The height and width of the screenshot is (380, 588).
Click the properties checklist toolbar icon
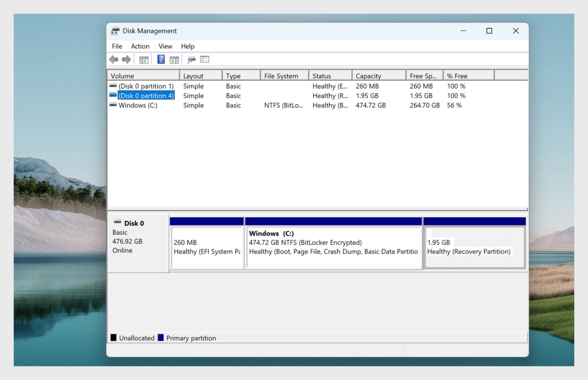(204, 59)
